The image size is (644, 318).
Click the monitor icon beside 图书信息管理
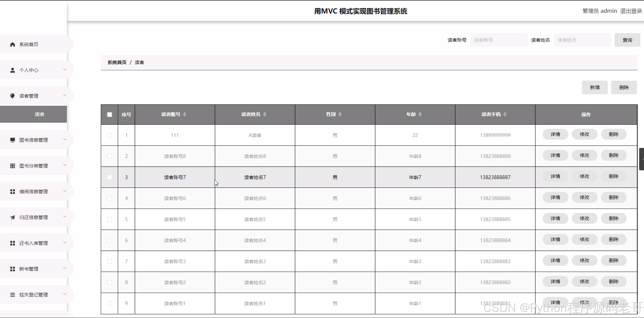click(12, 140)
